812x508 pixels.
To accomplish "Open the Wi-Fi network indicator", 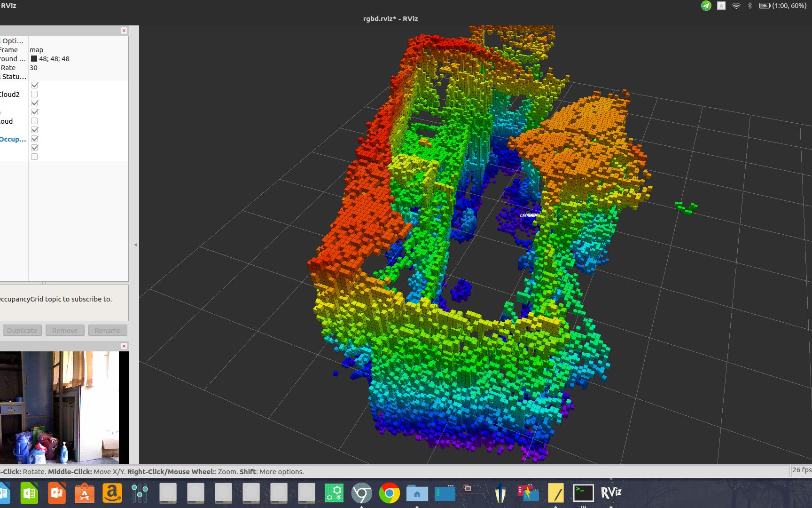I will coord(736,6).
